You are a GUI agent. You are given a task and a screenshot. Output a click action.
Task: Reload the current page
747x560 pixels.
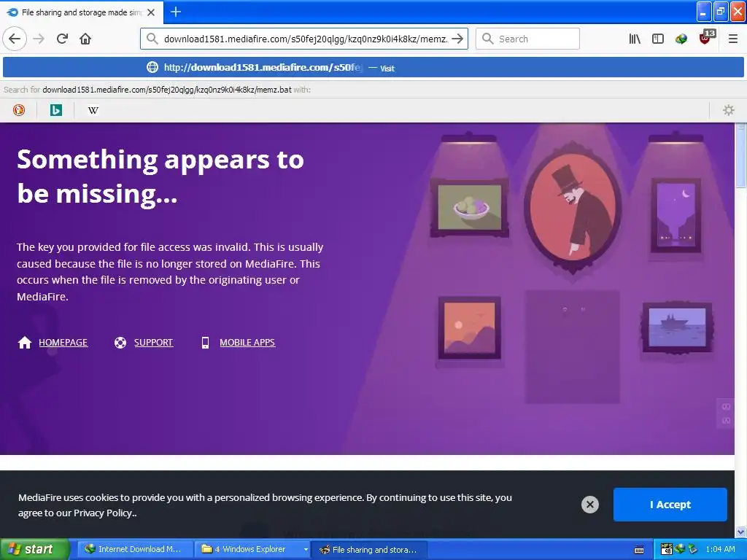[62, 39]
